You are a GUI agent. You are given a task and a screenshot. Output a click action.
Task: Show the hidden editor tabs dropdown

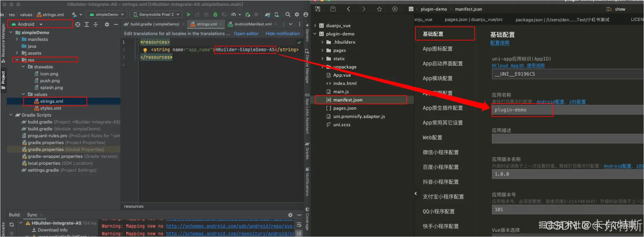pyautogui.click(x=291, y=24)
